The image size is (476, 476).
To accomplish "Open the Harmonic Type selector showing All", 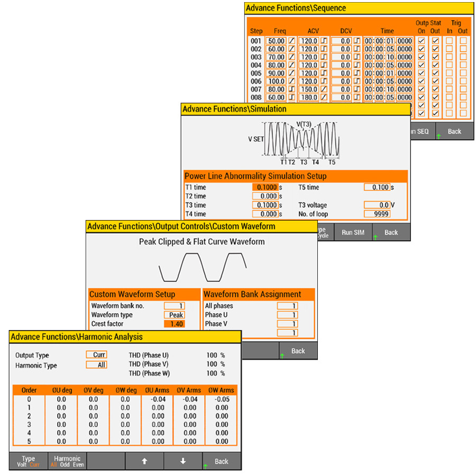I will pos(97,365).
